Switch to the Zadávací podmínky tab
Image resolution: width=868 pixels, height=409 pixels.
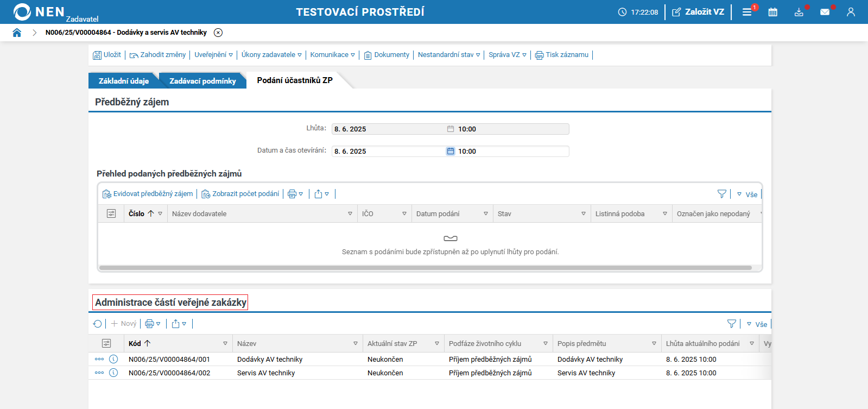202,81
